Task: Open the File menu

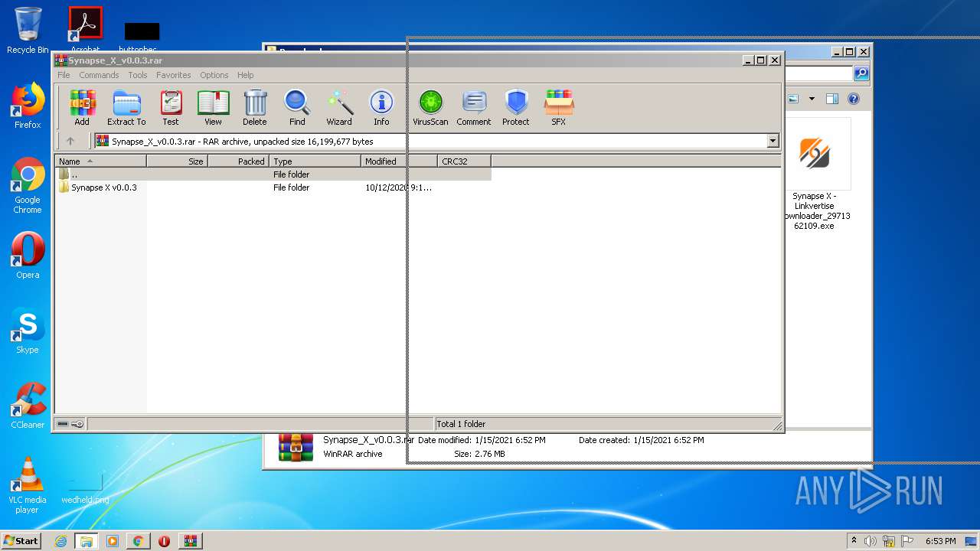Action: [64, 75]
